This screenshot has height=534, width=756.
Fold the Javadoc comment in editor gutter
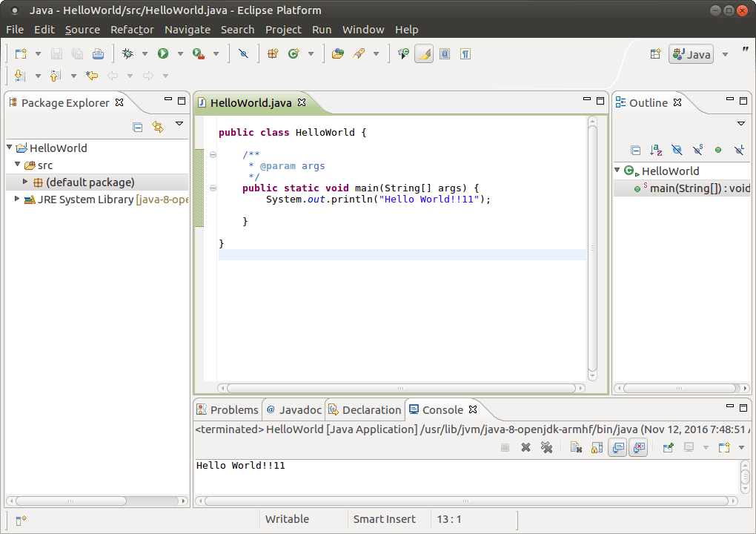(x=213, y=155)
